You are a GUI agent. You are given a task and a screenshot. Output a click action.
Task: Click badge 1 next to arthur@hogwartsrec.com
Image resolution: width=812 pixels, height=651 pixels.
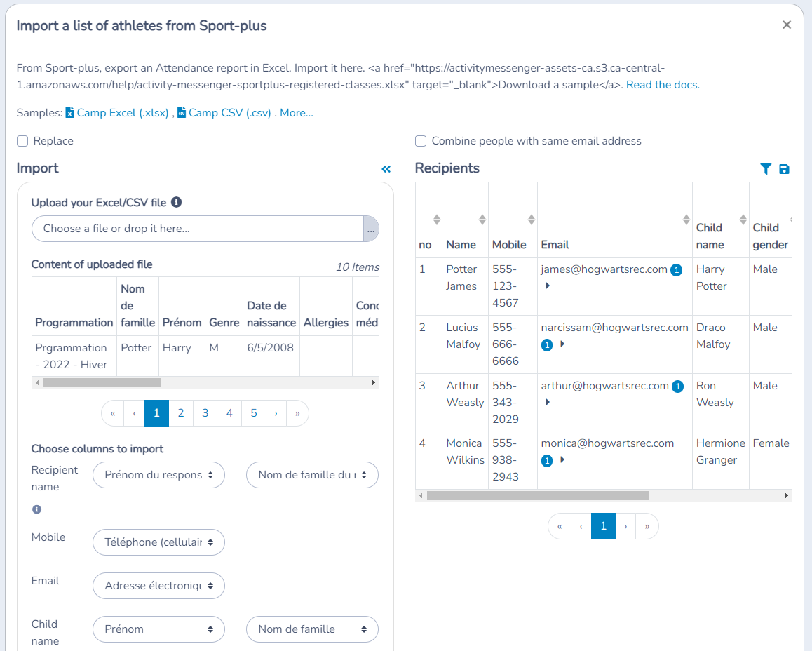click(677, 387)
